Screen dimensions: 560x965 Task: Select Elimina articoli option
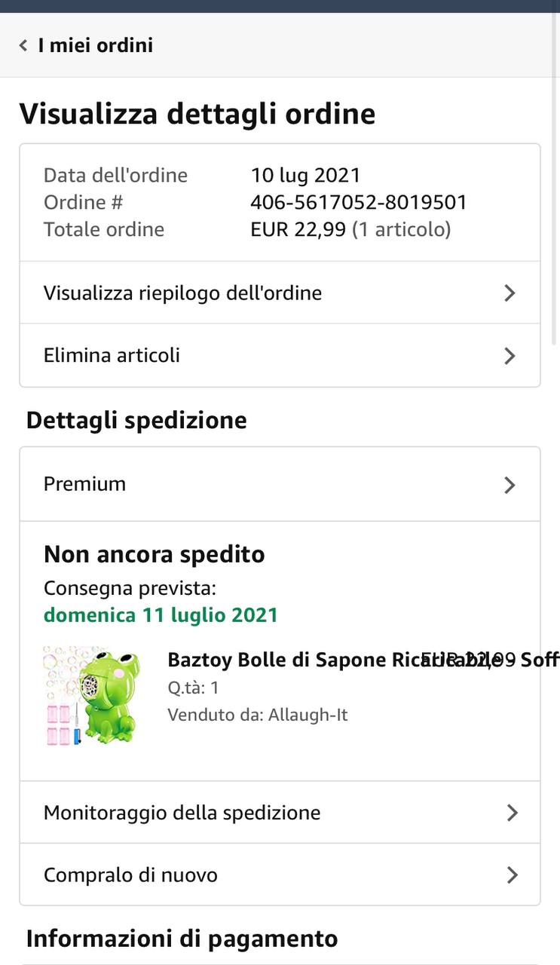(112, 355)
